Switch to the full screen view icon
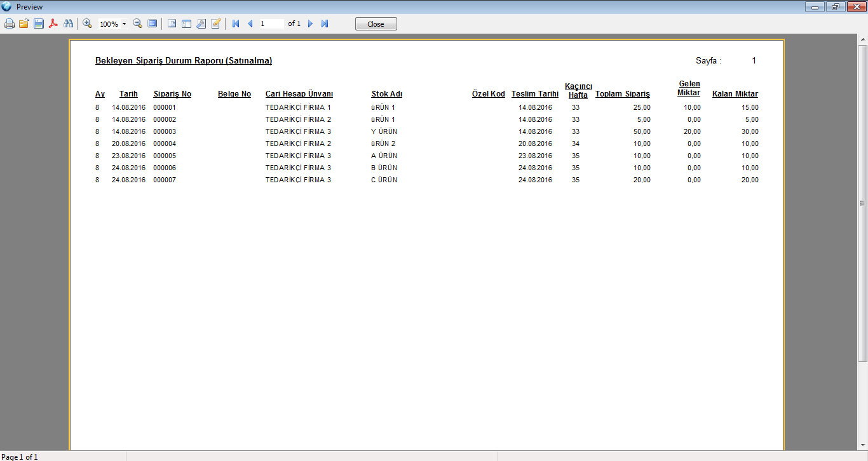This screenshot has width=868, height=461. click(152, 23)
